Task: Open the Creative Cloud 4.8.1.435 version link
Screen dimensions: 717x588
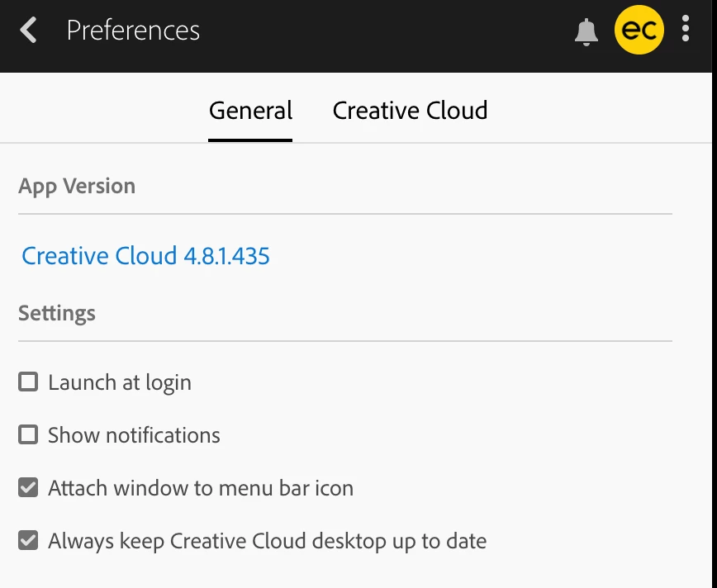Action: click(x=146, y=255)
